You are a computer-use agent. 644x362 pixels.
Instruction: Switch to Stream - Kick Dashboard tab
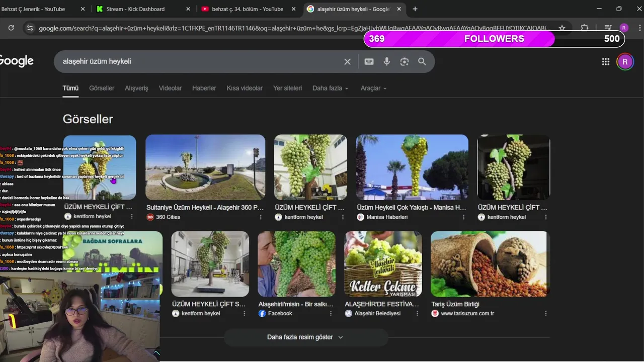tap(135, 9)
